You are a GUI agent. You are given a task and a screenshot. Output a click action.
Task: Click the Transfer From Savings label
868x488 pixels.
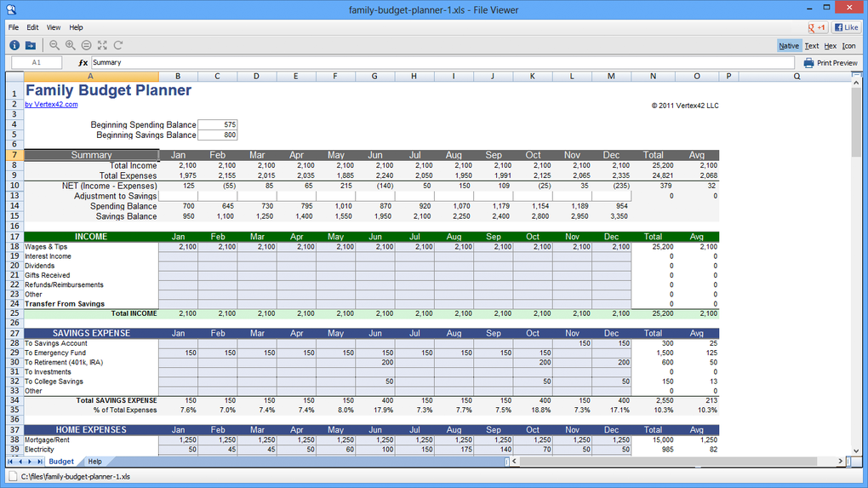tap(65, 304)
